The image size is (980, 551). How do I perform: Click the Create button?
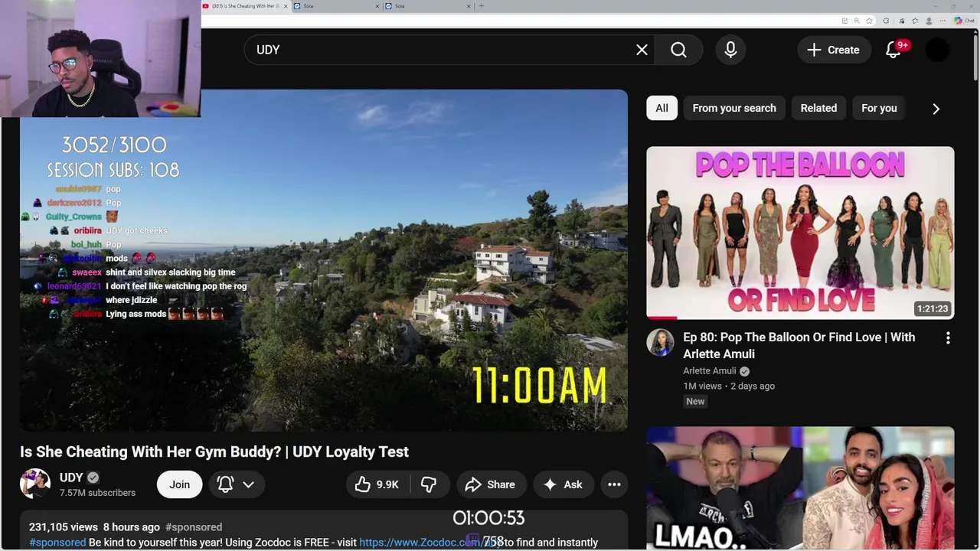coord(833,50)
